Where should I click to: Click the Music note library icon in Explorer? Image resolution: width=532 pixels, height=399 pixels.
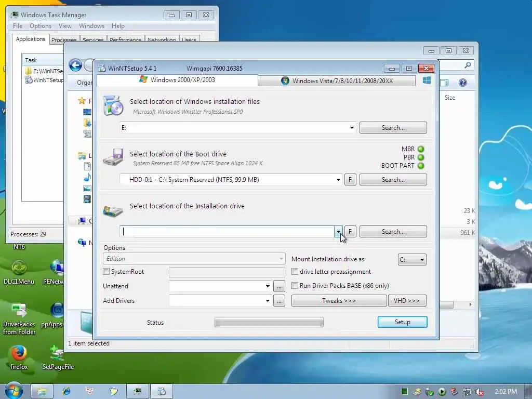[x=87, y=177]
